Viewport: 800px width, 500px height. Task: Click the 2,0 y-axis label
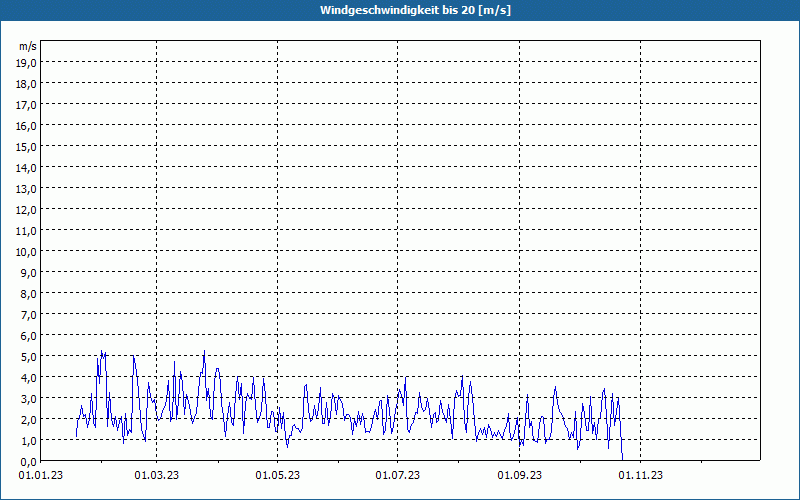tap(29, 419)
